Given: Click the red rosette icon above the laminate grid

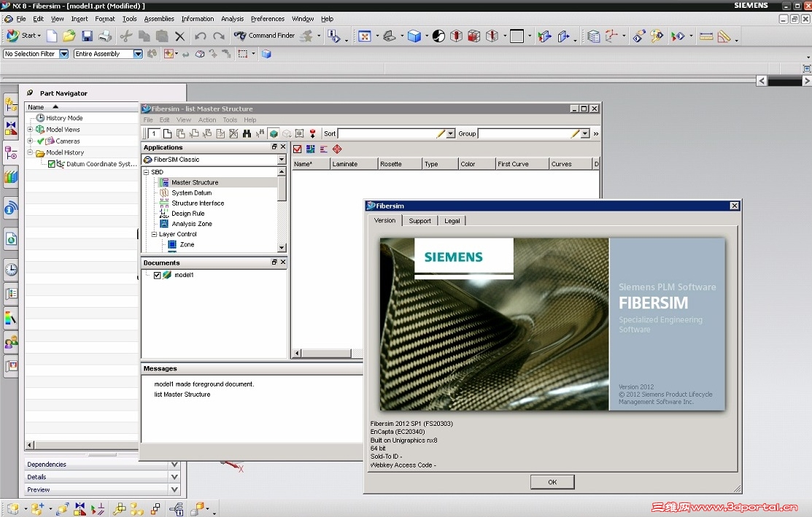Looking at the screenshot, I should tap(336, 149).
